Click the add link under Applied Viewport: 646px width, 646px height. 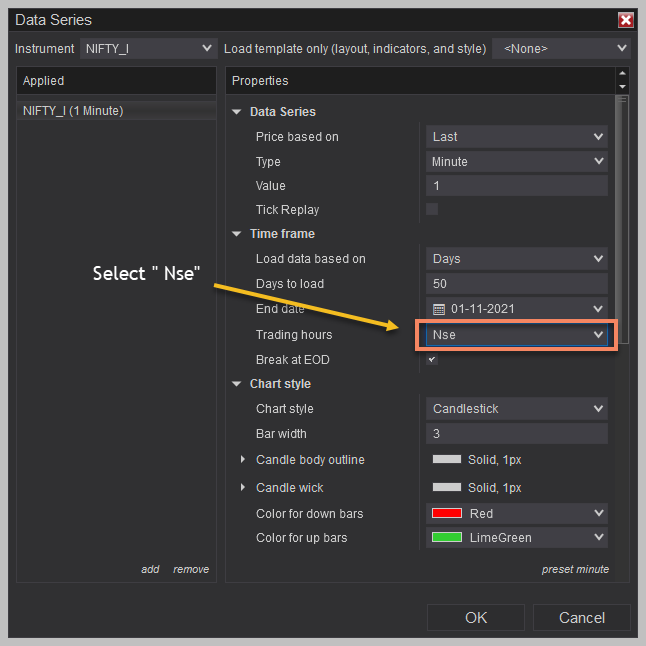pos(150,569)
